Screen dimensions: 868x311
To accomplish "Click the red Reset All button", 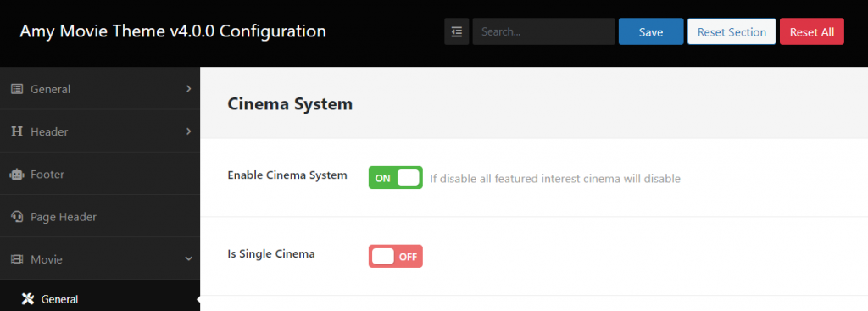I will tap(812, 31).
